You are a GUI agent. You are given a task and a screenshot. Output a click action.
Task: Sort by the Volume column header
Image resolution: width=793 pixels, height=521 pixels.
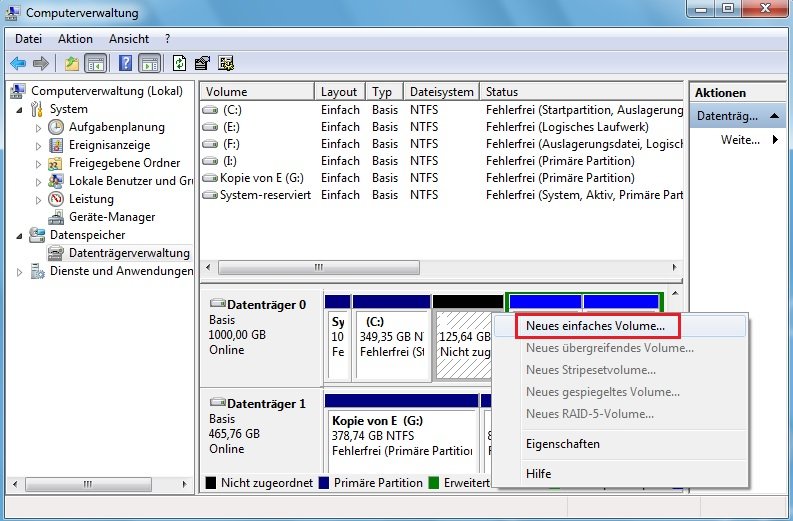[257, 92]
